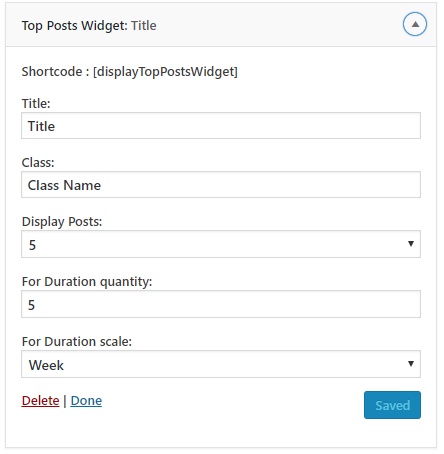The width and height of the screenshot is (444, 454).
Task: Click the "Class:" field label
Action: coord(38,163)
